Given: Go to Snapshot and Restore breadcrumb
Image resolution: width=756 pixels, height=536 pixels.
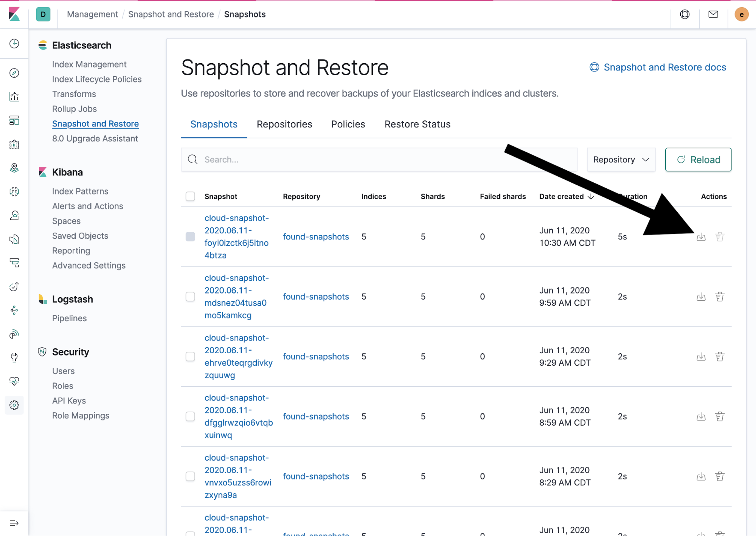Looking at the screenshot, I should coord(171,14).
